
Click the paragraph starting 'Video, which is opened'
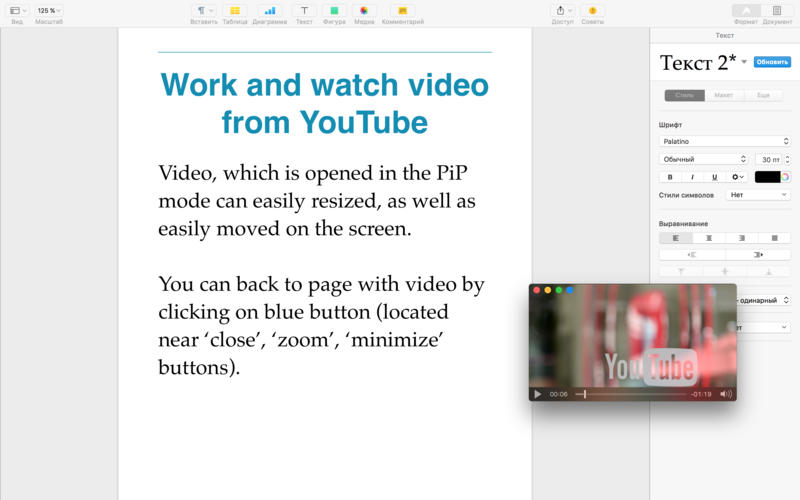click(x=316, y=201)
